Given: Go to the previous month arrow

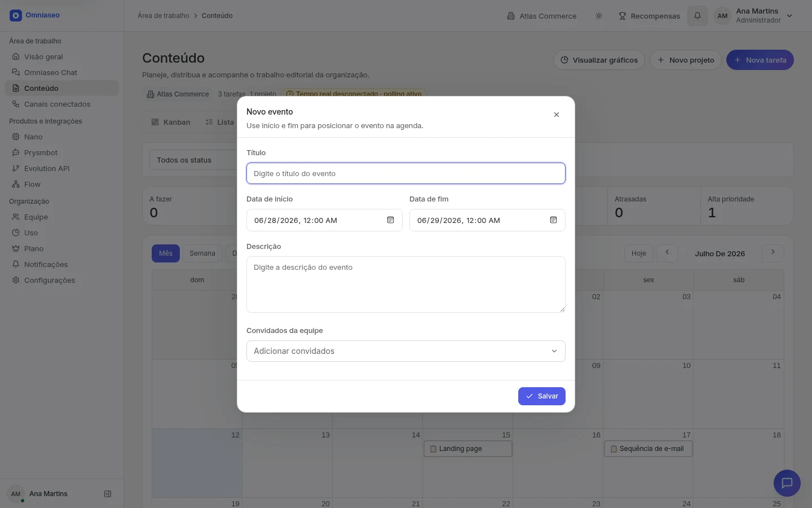Looking at the screenshot, I should point(667,253).
